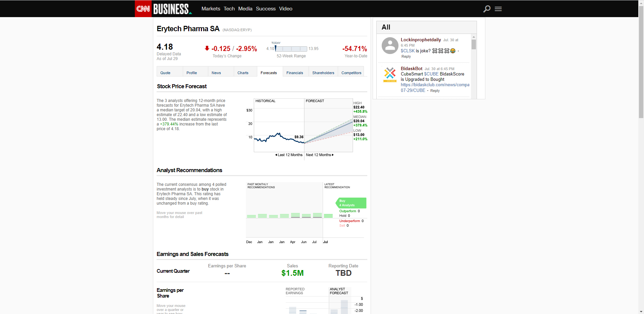Switch to the Competitors tab

[351, 72]
